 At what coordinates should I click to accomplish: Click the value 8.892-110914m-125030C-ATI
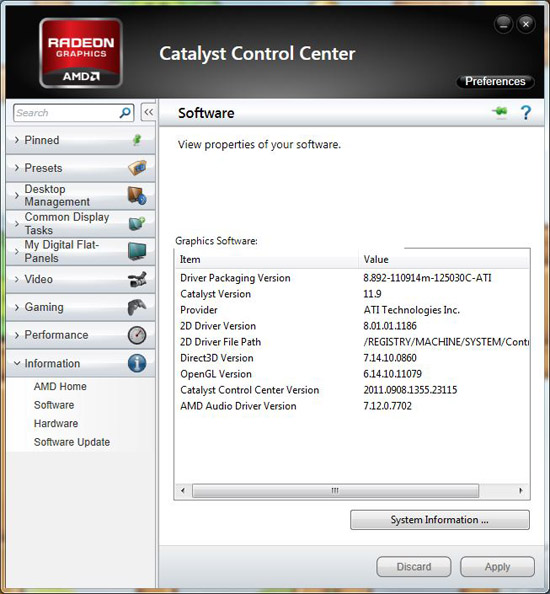point(427,278)
